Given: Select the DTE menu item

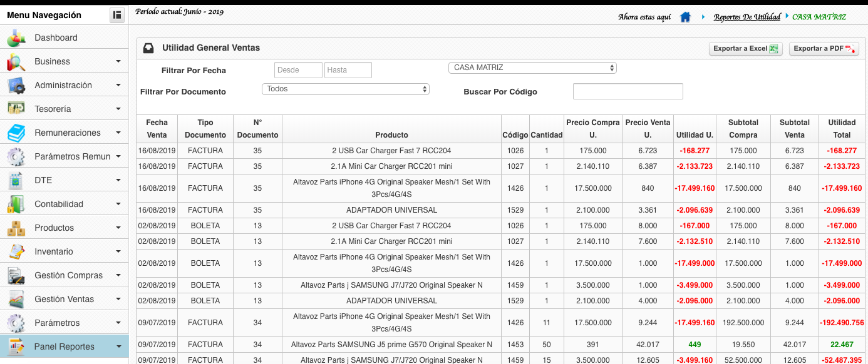Looking at the screenshot, I should coord(43,181).
